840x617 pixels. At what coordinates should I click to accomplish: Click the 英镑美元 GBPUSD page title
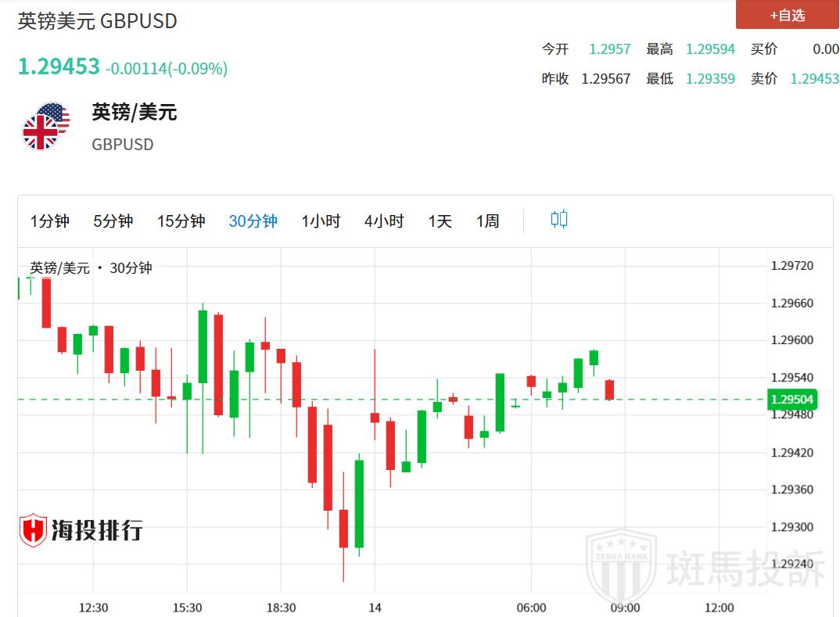point(98,21)
